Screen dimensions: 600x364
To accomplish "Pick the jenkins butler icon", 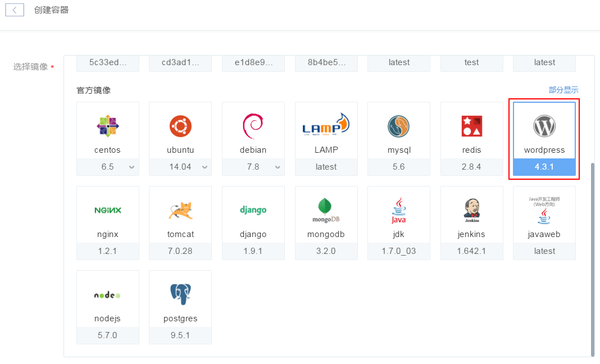I will click(x=471, y=209).
